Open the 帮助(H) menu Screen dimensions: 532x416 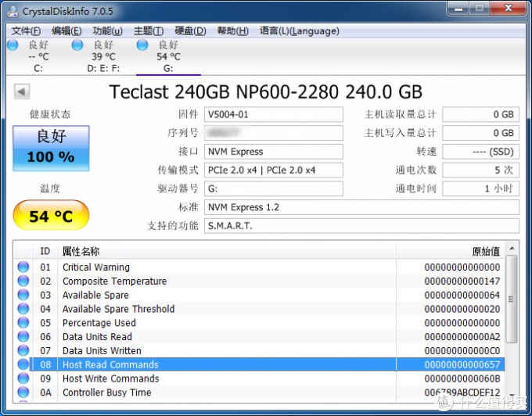point(233,30)
